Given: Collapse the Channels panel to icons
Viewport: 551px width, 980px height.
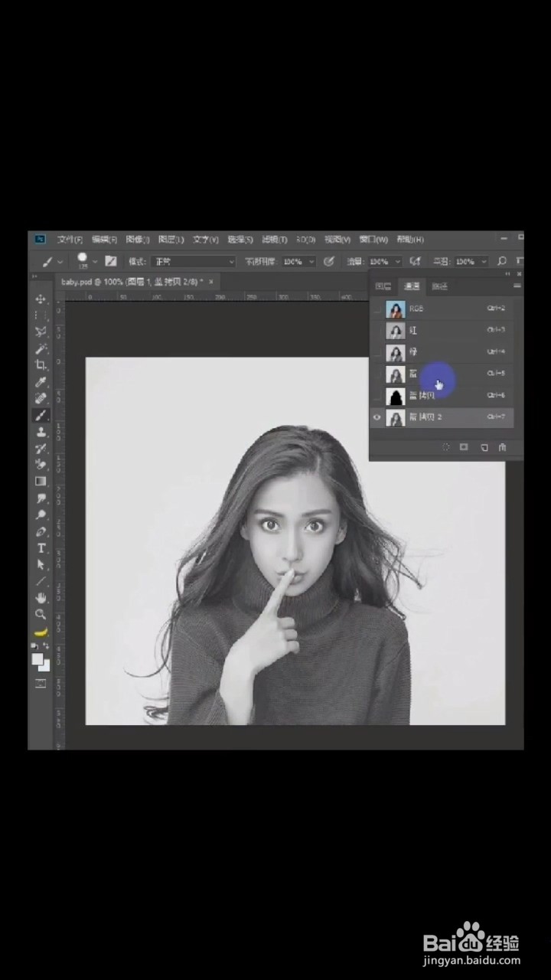Looking at the screenshot, I should (x=507, y=273).
